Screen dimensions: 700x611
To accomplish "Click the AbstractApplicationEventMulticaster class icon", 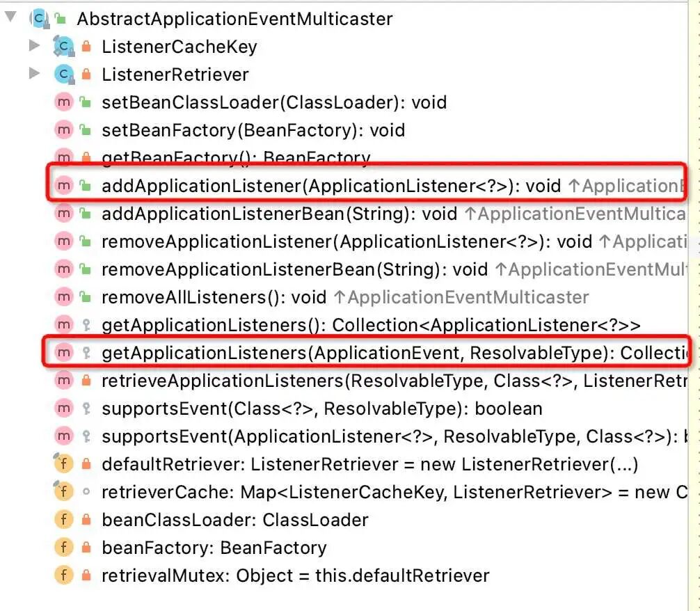I will click(x=39, y=19).
